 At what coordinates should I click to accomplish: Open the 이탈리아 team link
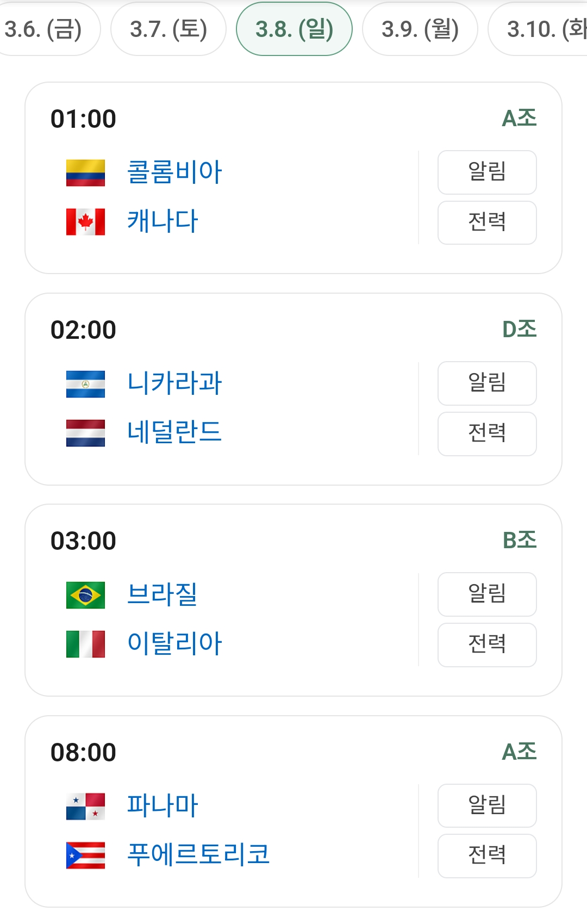[174, 643]
